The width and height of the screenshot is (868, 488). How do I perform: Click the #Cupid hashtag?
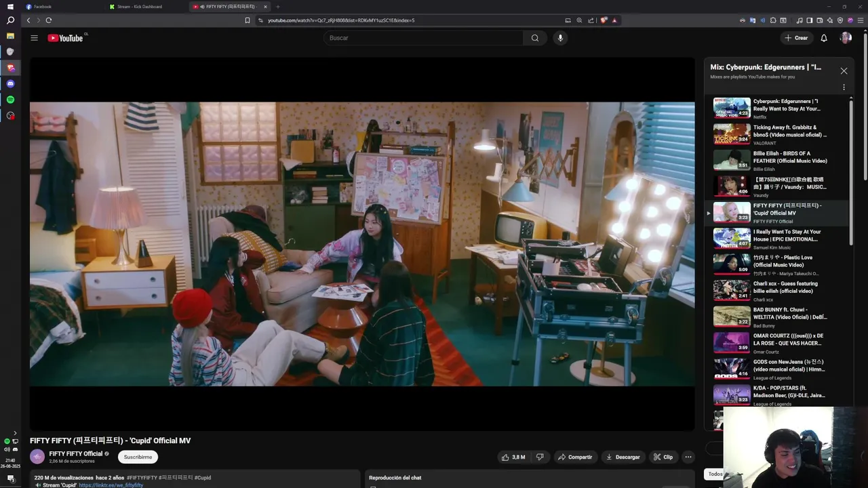click(x=203, y=477)
